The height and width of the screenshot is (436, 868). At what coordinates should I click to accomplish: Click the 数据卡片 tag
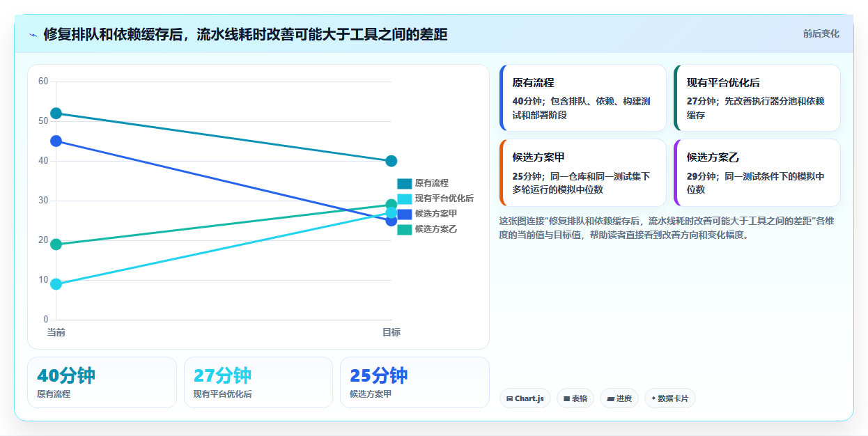tap(670, 398)
